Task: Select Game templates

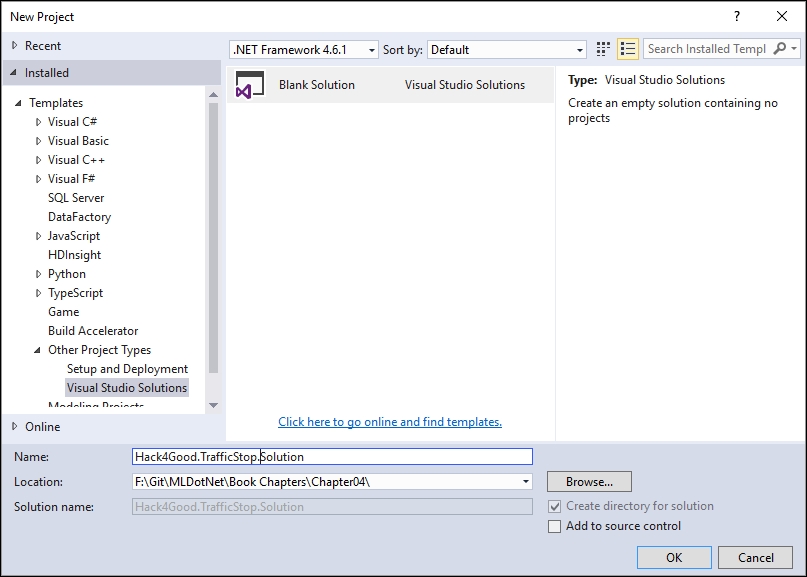Action: [x=63, y=312]
